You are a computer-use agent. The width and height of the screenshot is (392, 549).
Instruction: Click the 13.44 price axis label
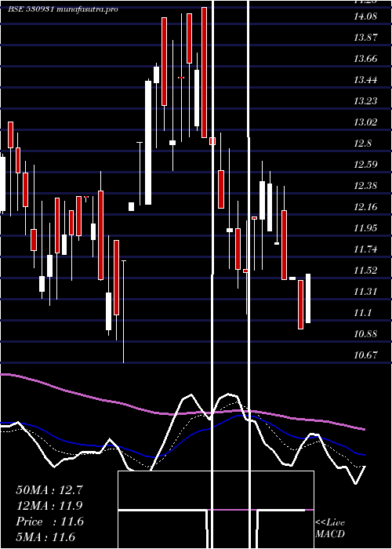[x=366, y=80]
